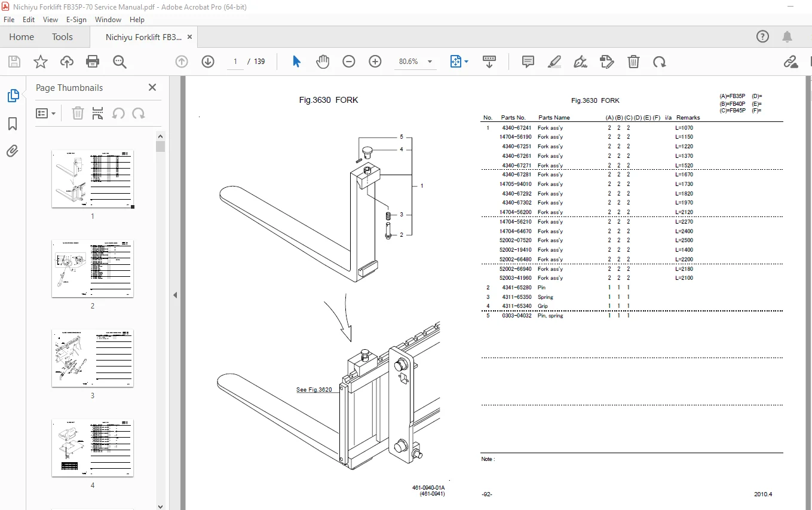Rotate the page using the toolbar rotate icon

(x=660, y=62)
